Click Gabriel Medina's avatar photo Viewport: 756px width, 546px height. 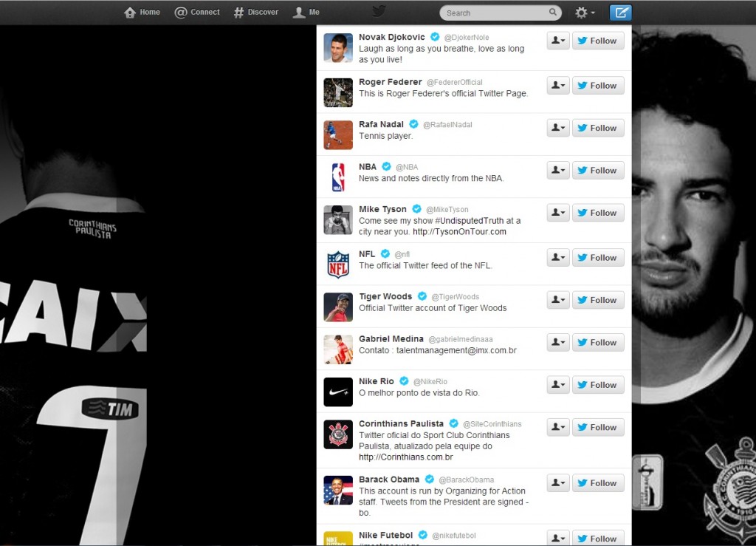click(338, 349)
